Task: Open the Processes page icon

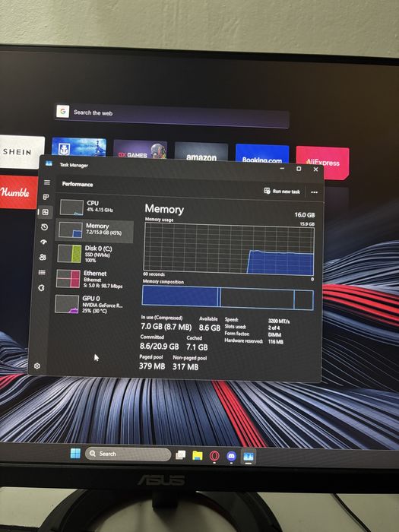Action: 46,197
